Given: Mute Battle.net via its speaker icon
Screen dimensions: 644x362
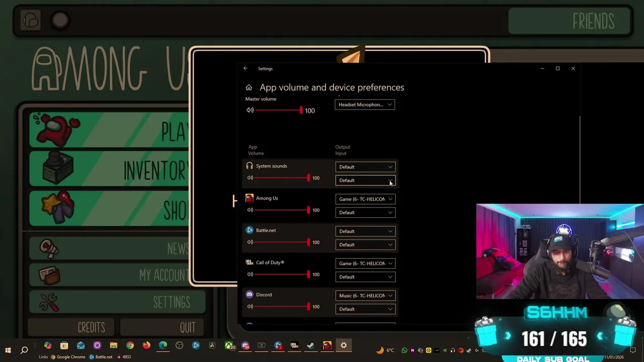Looking at the screenshot, I should pos(250,242).
